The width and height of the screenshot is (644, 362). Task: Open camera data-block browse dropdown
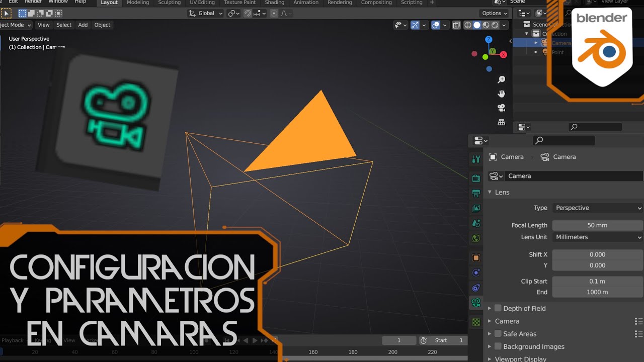point(496,176)
